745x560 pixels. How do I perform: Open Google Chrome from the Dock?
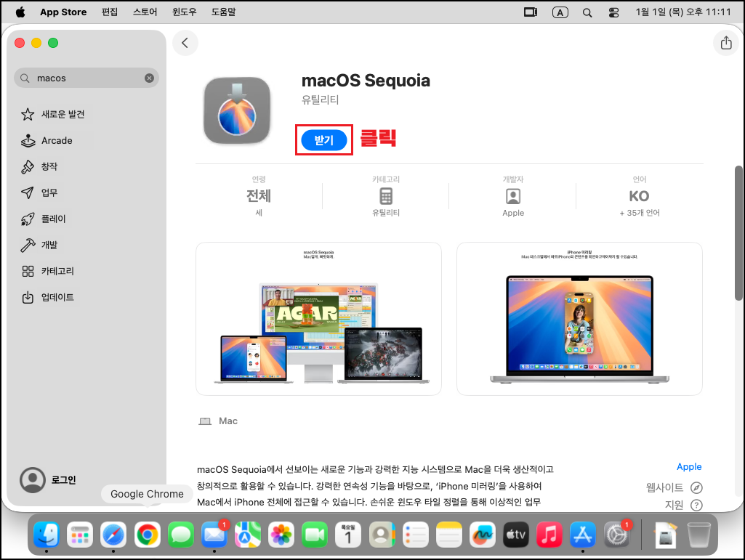(147, 535)
